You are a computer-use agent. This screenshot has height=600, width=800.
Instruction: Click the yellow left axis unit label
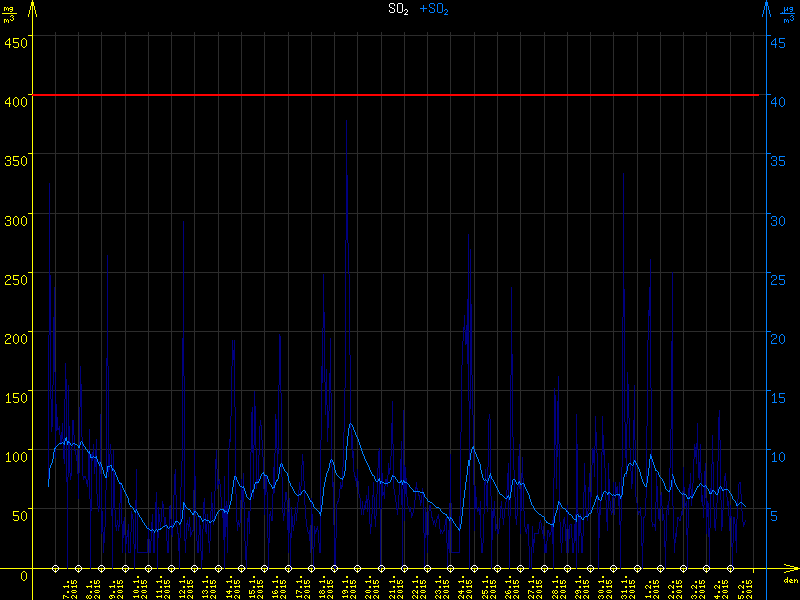click(9, 12)
